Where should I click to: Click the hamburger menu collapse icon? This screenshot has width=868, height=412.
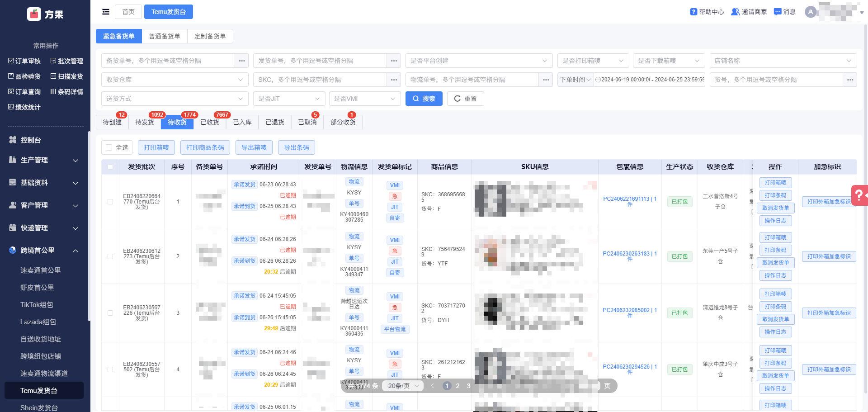coord(106,12)
